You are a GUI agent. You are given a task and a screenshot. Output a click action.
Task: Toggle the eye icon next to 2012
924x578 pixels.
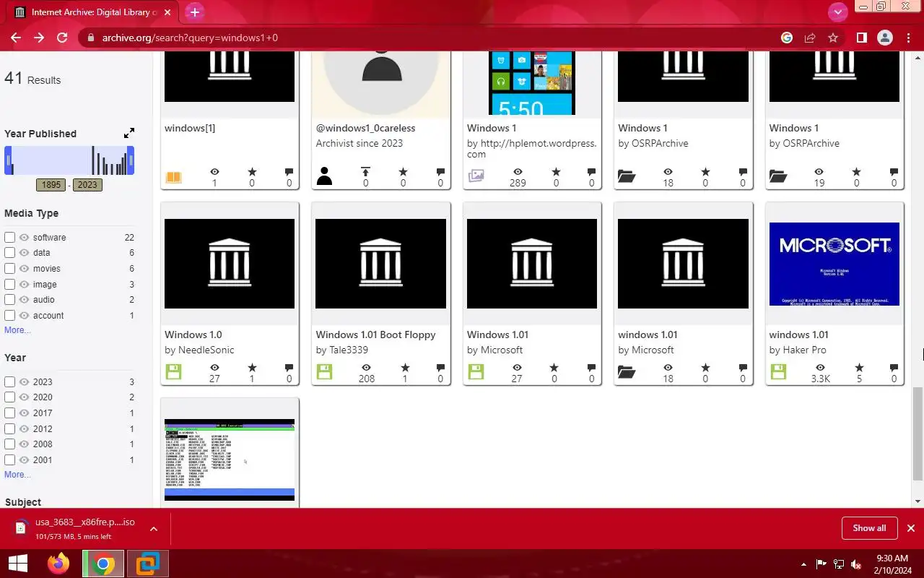25,428
